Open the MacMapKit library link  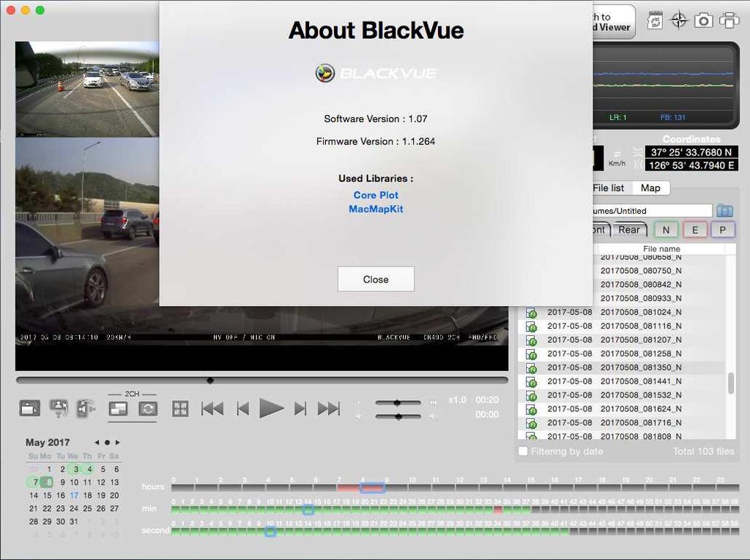[376, 209]
